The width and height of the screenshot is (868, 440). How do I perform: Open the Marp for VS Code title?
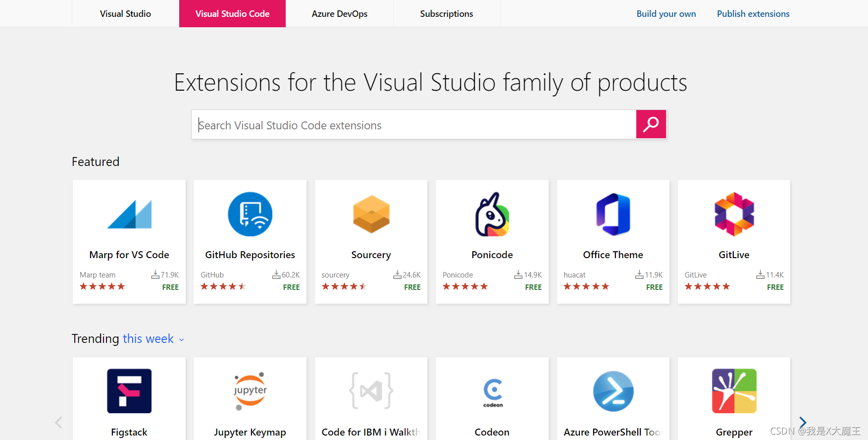pyautogui.click(x=129, y=255)
